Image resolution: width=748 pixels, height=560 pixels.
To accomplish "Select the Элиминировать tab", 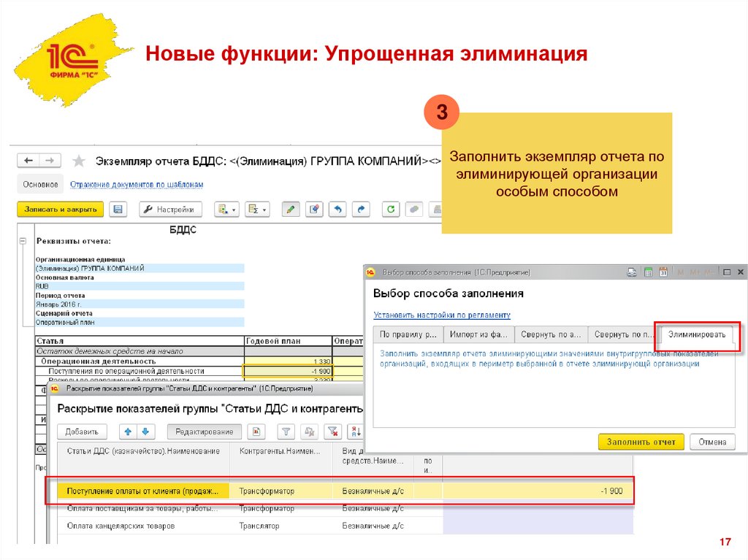I will (x=696, y=334).
